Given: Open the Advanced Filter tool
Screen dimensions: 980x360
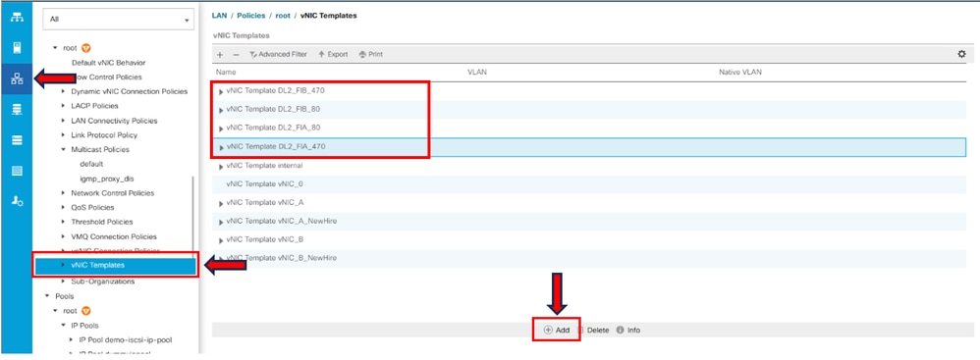Looking at the screenshot, I should coord(278,54).
